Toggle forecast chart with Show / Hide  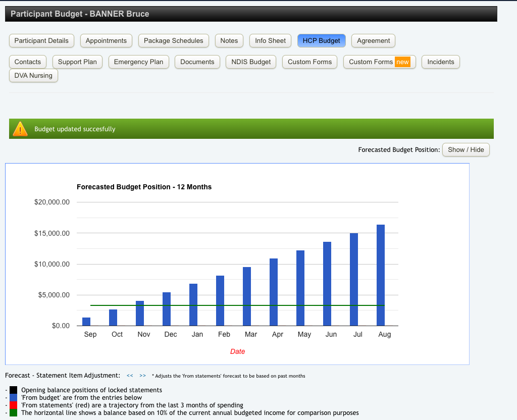tap(466, 150)
